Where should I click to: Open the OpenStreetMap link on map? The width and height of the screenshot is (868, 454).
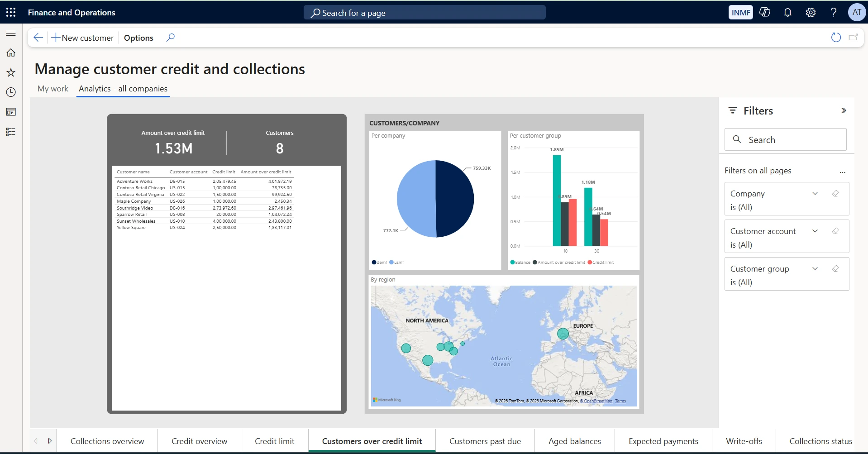pos(596,401)
